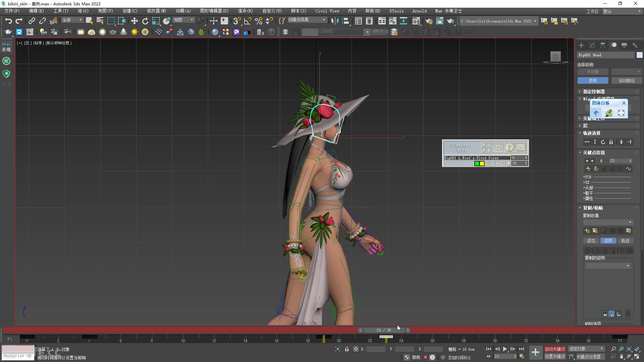This screenshot has width=644, height=362.
Task: Open the Hierarchy command panel tab
Action: point(603,45)
